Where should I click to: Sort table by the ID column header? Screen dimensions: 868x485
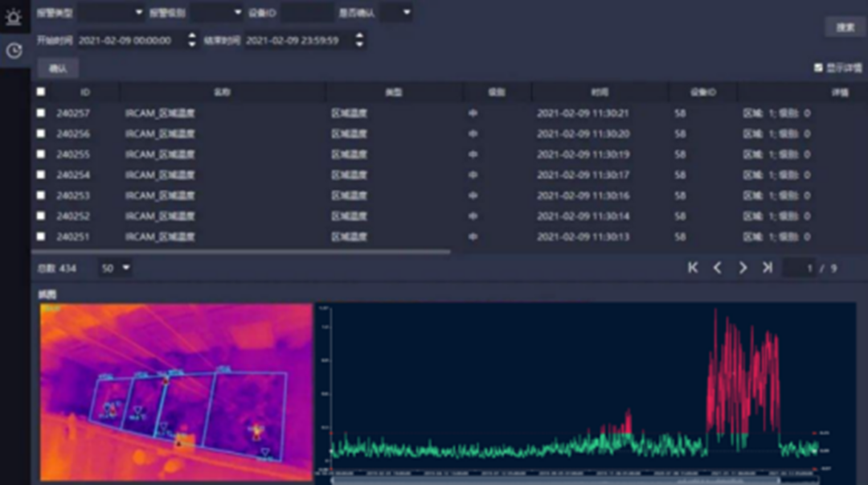click(x=85, y=92)
